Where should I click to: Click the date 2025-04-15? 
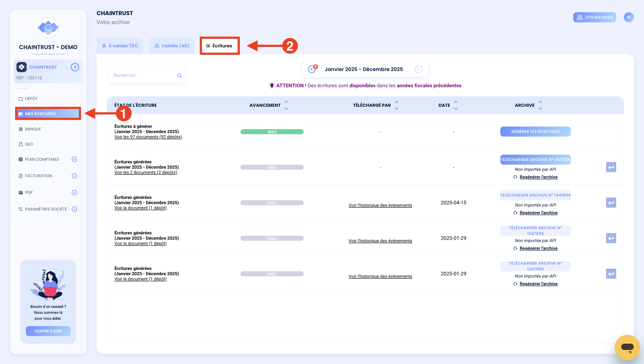pyautogui.click(x=453, y=203)
